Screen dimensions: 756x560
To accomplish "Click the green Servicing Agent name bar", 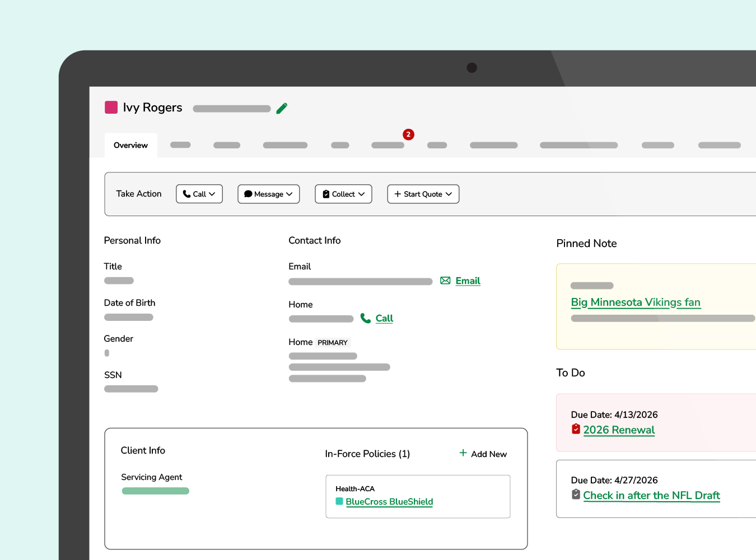I will (x=156, y=491).
